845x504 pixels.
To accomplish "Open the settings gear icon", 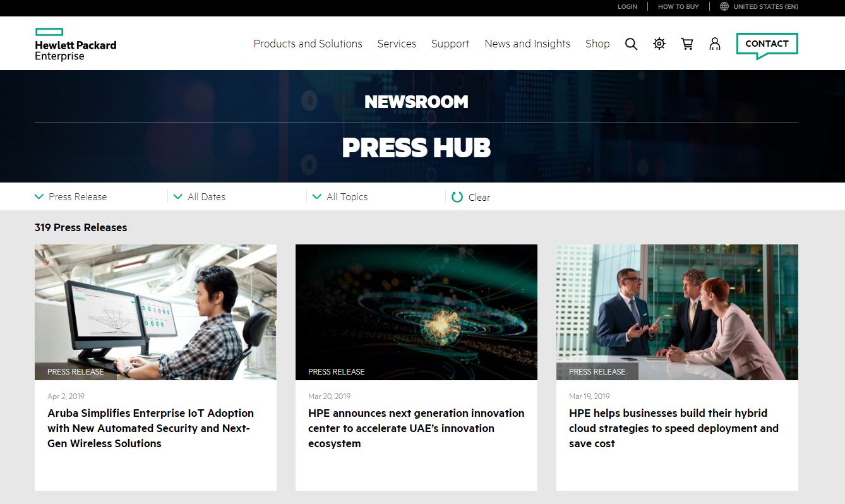I will tap(659, 44).
